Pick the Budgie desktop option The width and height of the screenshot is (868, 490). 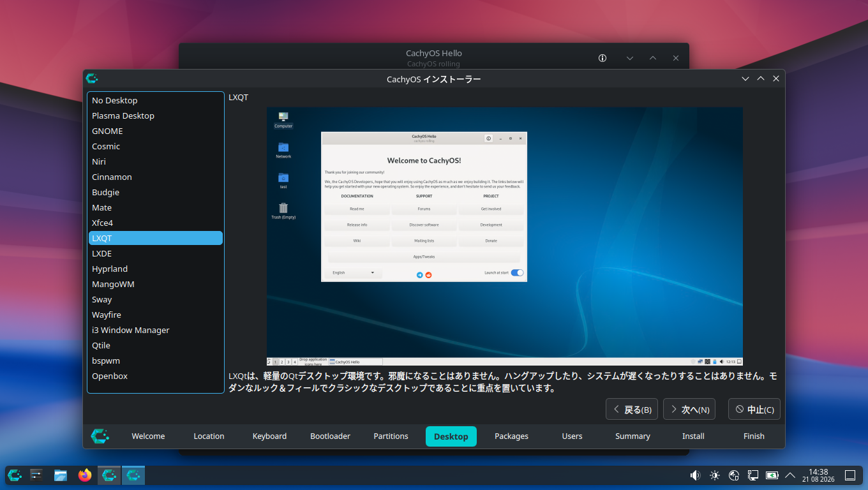pyautogui.click(x=156, y=192)
